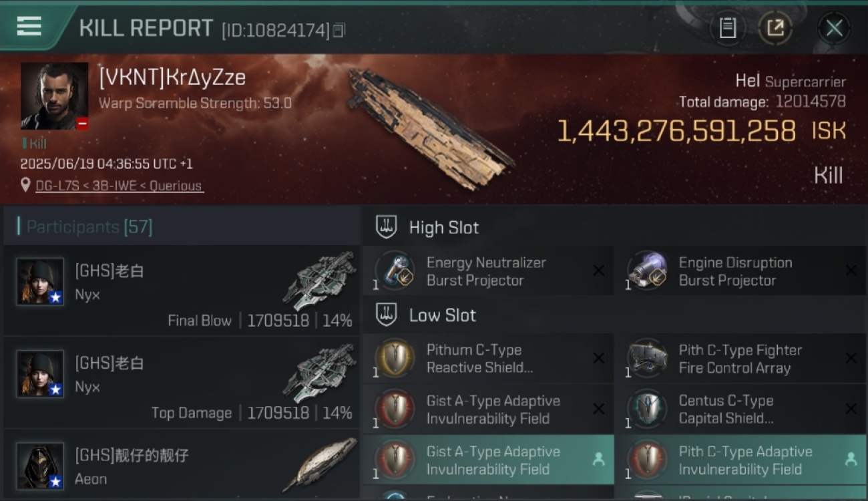Open the DG-L7S location link
The image size is (868, 501).
120,186
